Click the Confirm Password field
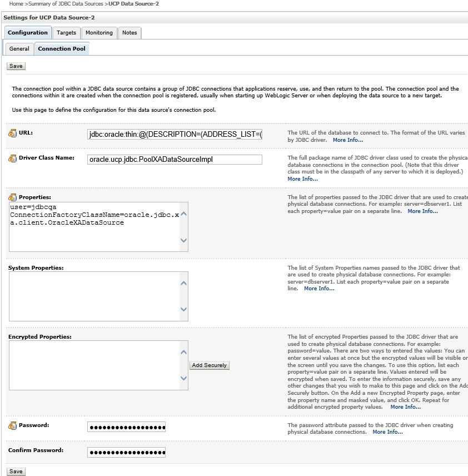The width and height of the screenshot is (468, 476). 126,452
